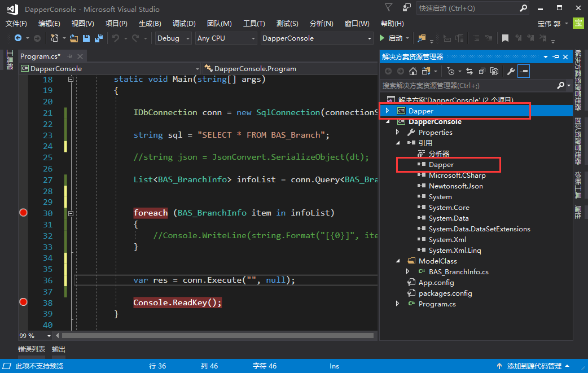Click the Pending Changes Filter clock icon
The width and height of the screenshot is (588, 373).
pyautogui.click(x=450, y=71)
